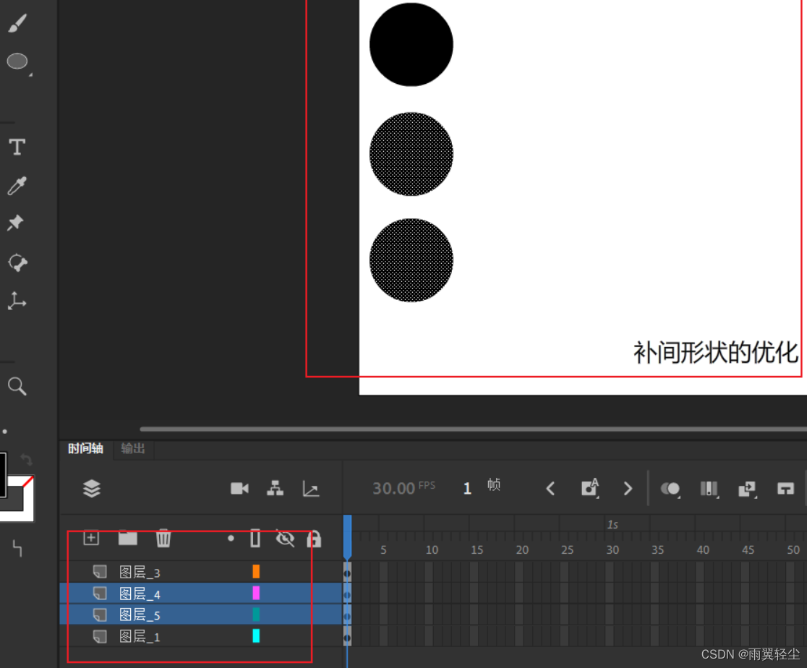This screenshot has width=812, height=668.
Task: Toggle highlight layers dot column
Action: coord(231,539)
